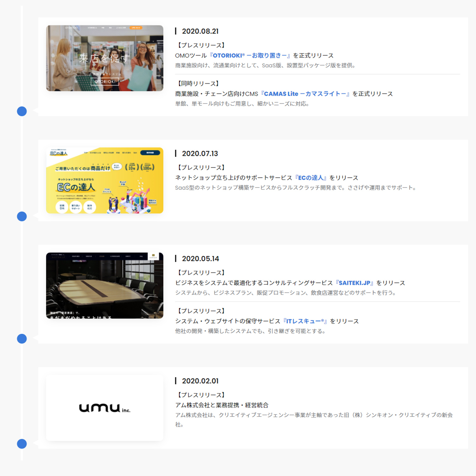This screenshot has width=476, height=476.
Task: Click the 単館、単モール向け description text
Action: pos(242,104)
